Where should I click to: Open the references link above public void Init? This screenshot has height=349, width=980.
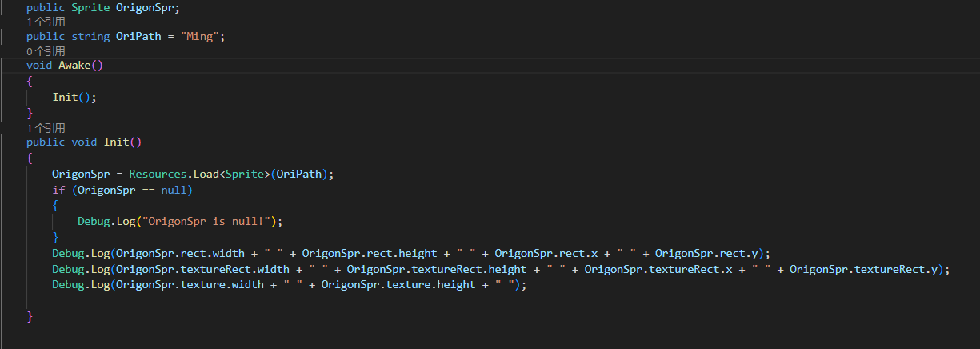click(46, 128)
